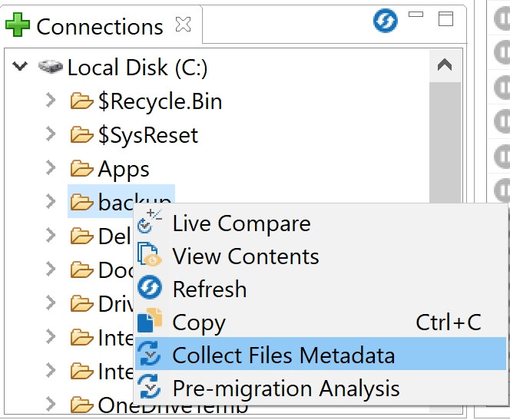Click the green plus add connection icon
The width and height of the screenshot is (510, 420).
[x=17, y=25]
